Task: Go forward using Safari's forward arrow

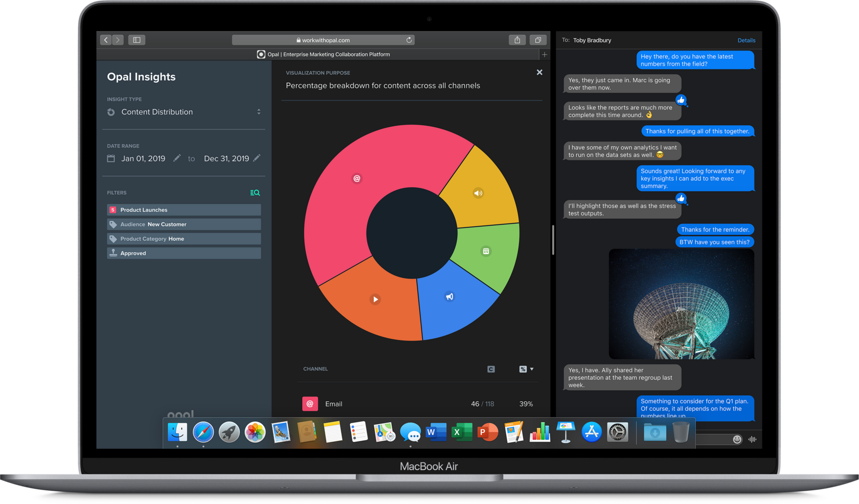Action: (118, 40)
